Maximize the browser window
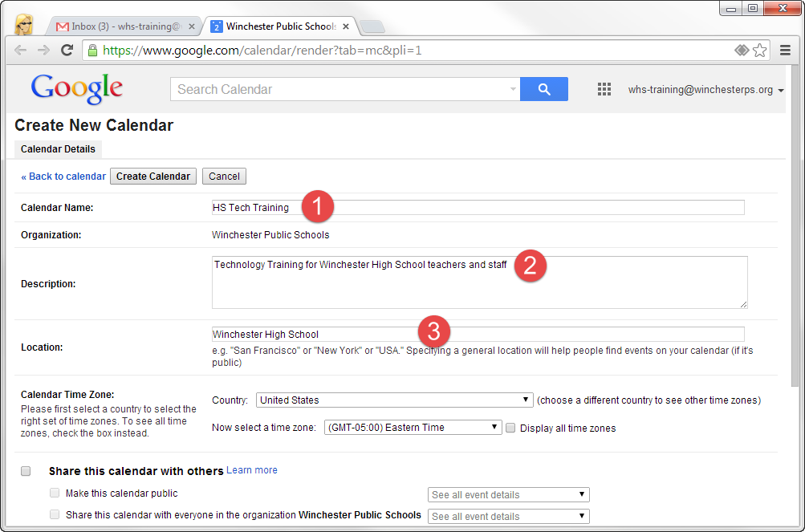This screenshot has height=532, width=805. [x=753, y=8]
